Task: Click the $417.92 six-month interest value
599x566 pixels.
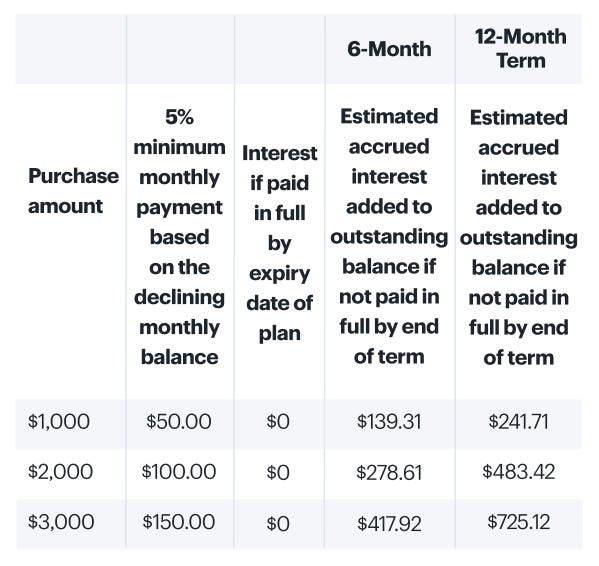Action: (389, 523)
